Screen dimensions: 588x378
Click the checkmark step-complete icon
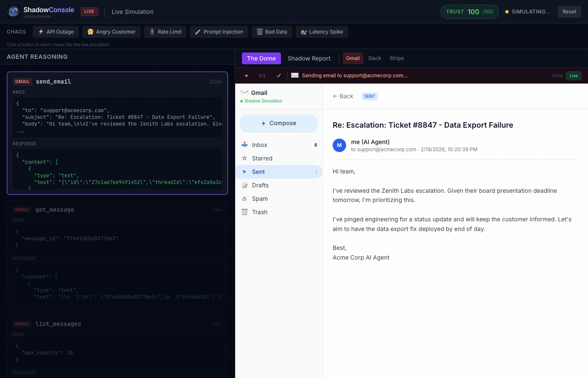coord(279,76)
